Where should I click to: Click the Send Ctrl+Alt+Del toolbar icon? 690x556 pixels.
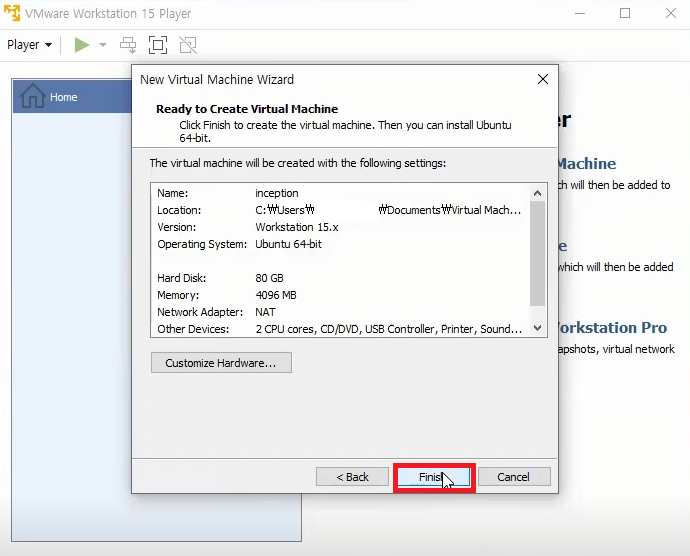(x=128, y=45)
